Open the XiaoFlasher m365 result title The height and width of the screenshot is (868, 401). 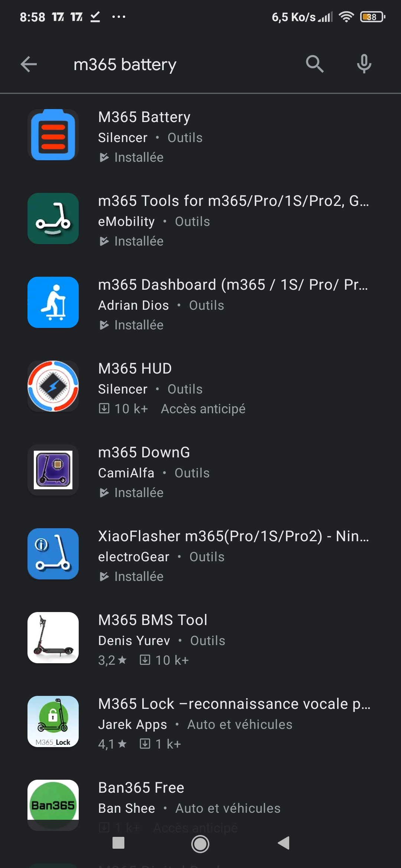pyautogui.click(x=234, y=536)
